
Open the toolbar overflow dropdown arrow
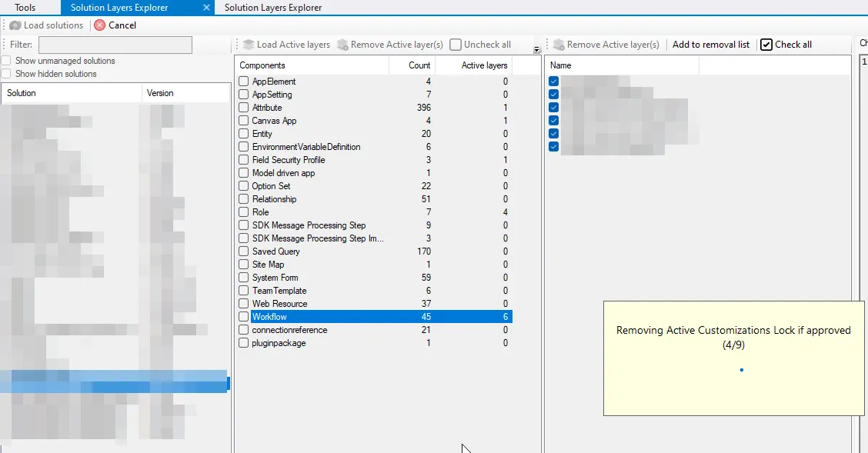[x=536, y=49]
